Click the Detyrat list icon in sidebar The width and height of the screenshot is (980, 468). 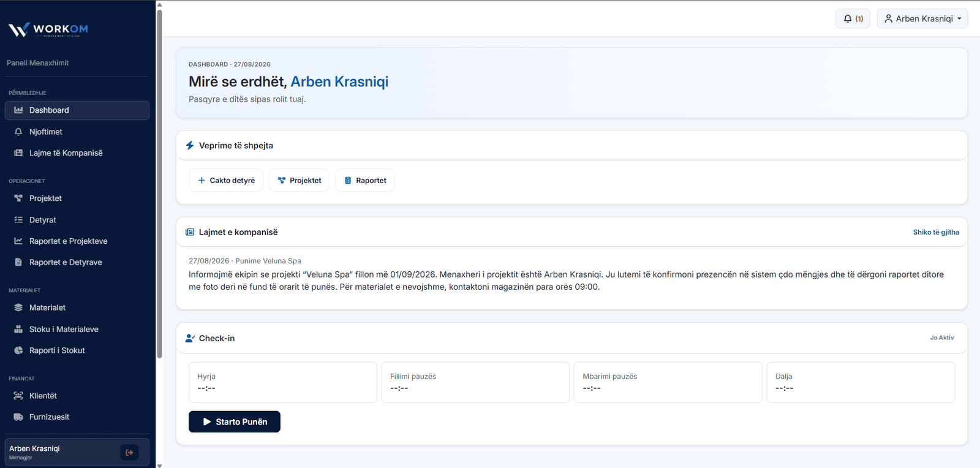point(18,220)
